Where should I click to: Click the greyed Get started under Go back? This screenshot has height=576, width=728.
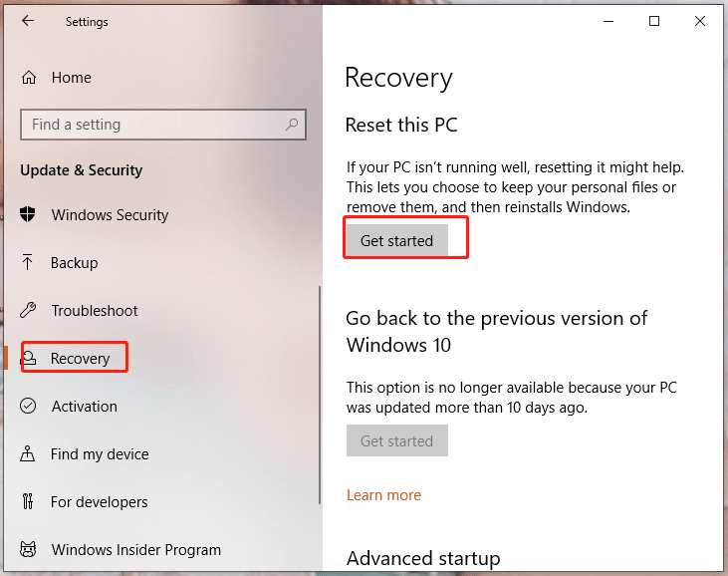[397, 440]
